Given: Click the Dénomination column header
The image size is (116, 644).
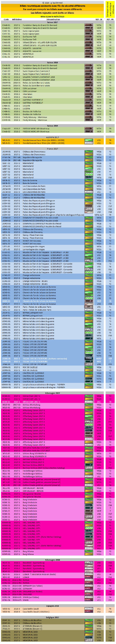Looking at the screenshot, I should 53,20.
